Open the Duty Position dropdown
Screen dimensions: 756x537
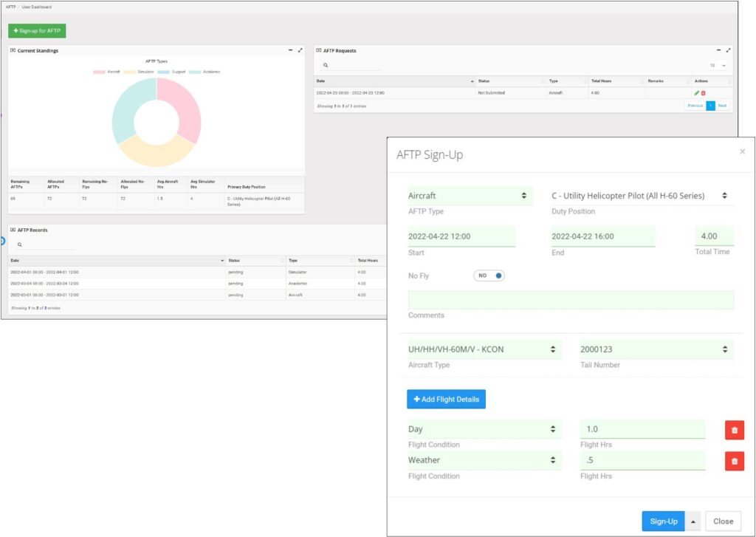639,196
